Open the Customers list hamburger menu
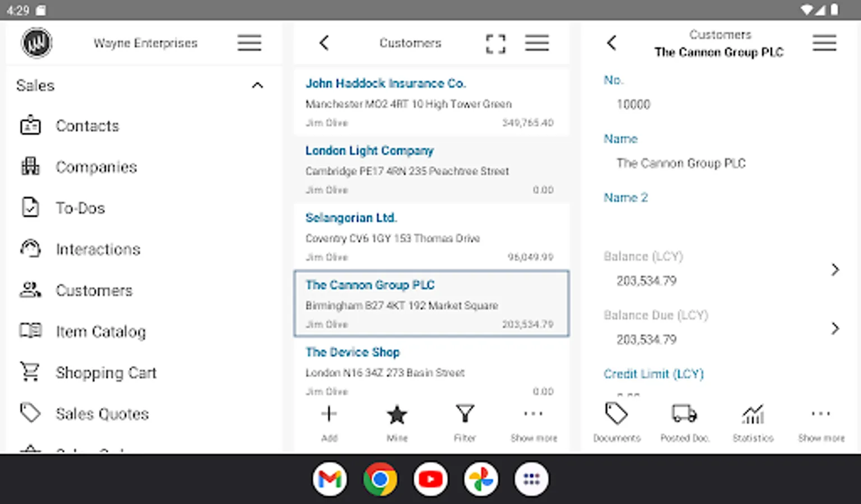Screen dimensions: 861x504 [x=537, y=43]
